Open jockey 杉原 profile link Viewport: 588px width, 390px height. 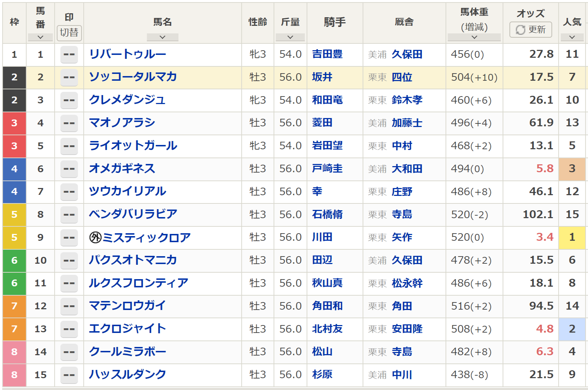[322, 375]
